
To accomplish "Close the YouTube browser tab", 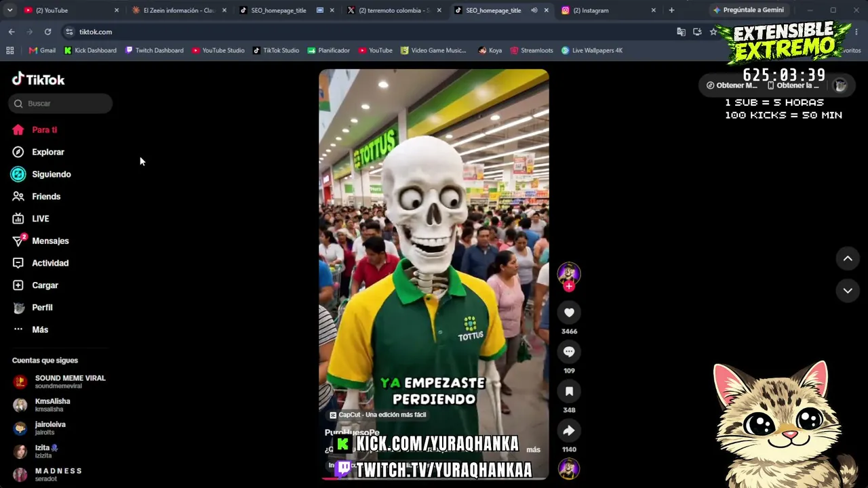I will (x=117, y=10).
